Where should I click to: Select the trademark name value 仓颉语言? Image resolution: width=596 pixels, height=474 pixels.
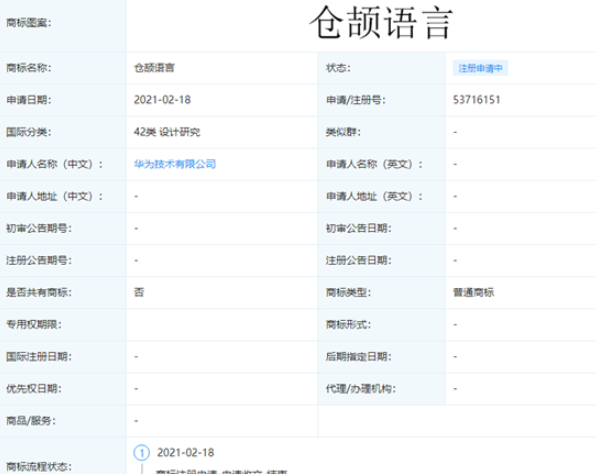(x=154, y=68)
